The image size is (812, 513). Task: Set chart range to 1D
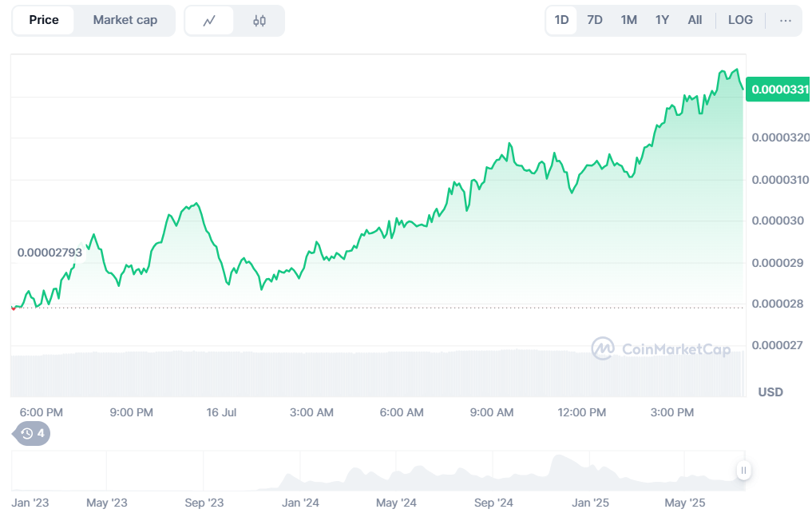coord(561,20)
